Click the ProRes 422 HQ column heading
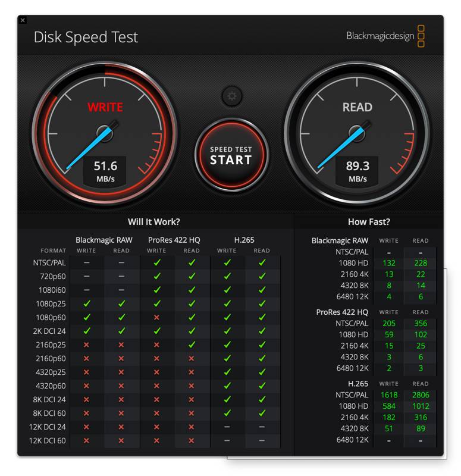461x476 pixels. [174, 240]
